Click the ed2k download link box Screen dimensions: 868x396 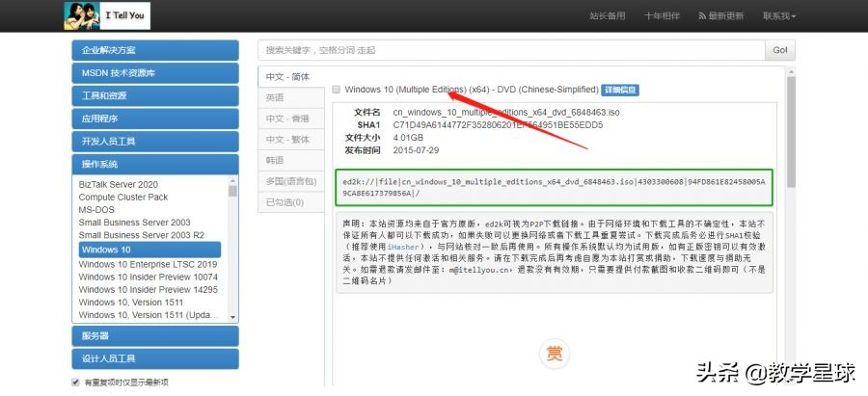555,188
